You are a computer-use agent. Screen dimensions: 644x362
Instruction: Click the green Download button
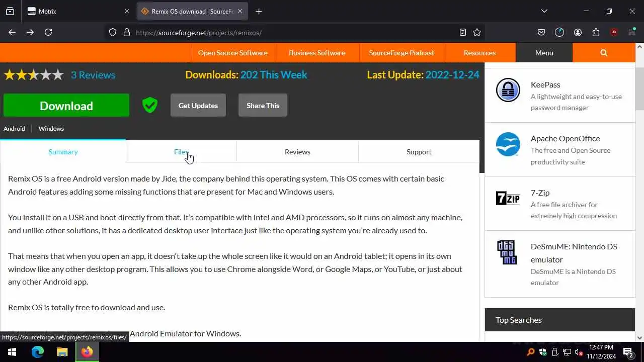coord(66,106)
